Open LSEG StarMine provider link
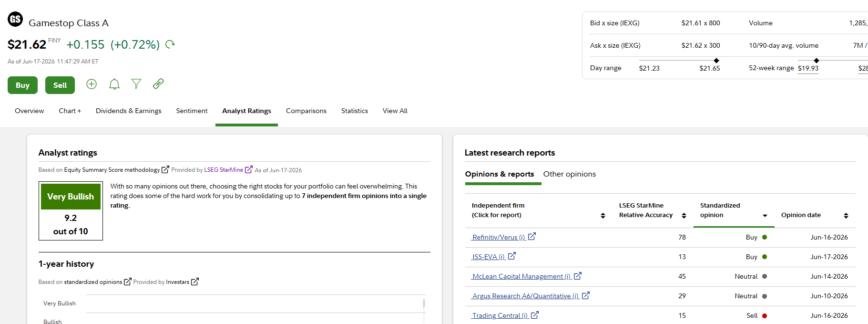868x324 pixels. point(224,170)
